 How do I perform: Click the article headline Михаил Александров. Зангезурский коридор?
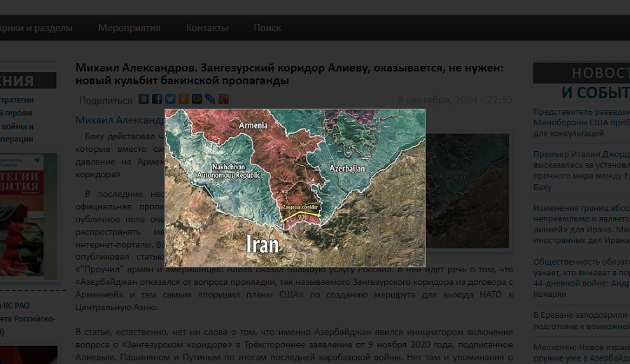point(289,74)
